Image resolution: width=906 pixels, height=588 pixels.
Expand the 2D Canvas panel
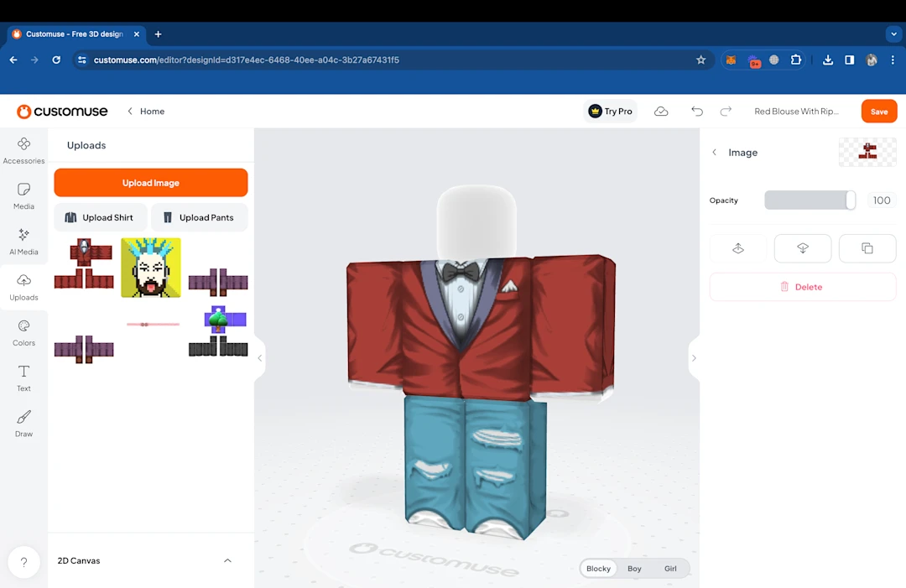click(x=227, y=561)
